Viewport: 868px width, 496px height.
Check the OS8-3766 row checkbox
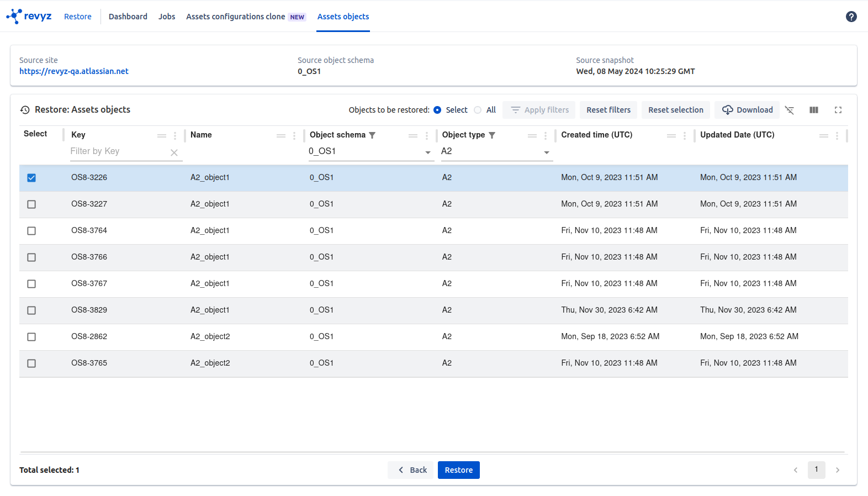point(31,257)
